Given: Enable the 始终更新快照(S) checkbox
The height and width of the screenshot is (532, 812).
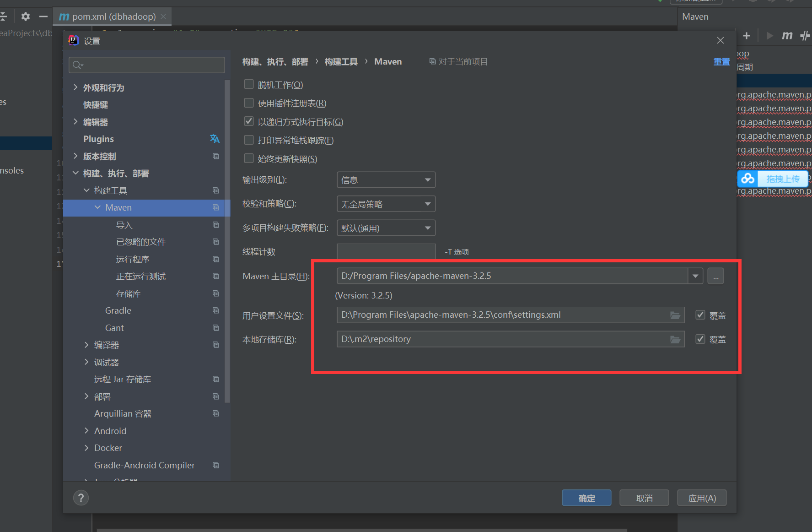Looking at the screenshot, I should pos(249,158).
